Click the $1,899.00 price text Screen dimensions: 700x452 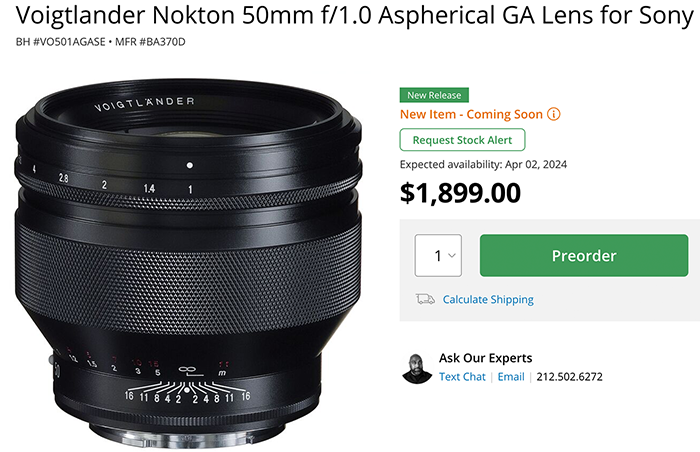pyautogui.click(x=460, y=193)
